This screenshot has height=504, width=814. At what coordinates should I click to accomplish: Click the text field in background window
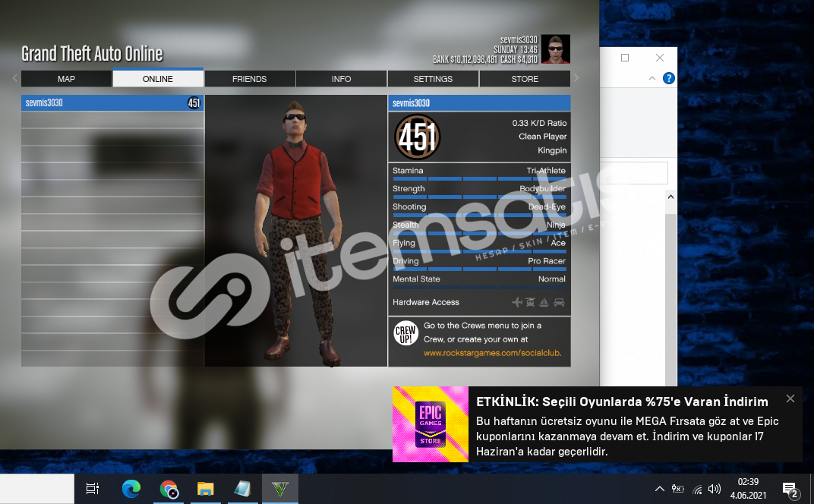[x=634, y=173]
